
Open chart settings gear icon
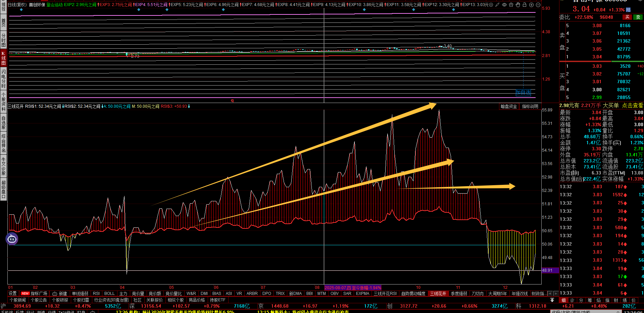(x=491, y=5)
